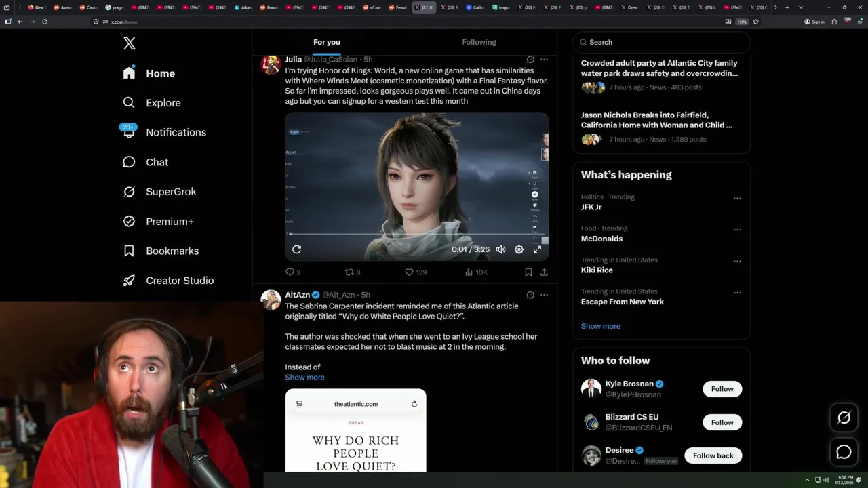Open more options for Escape From New York

(737, 293)
